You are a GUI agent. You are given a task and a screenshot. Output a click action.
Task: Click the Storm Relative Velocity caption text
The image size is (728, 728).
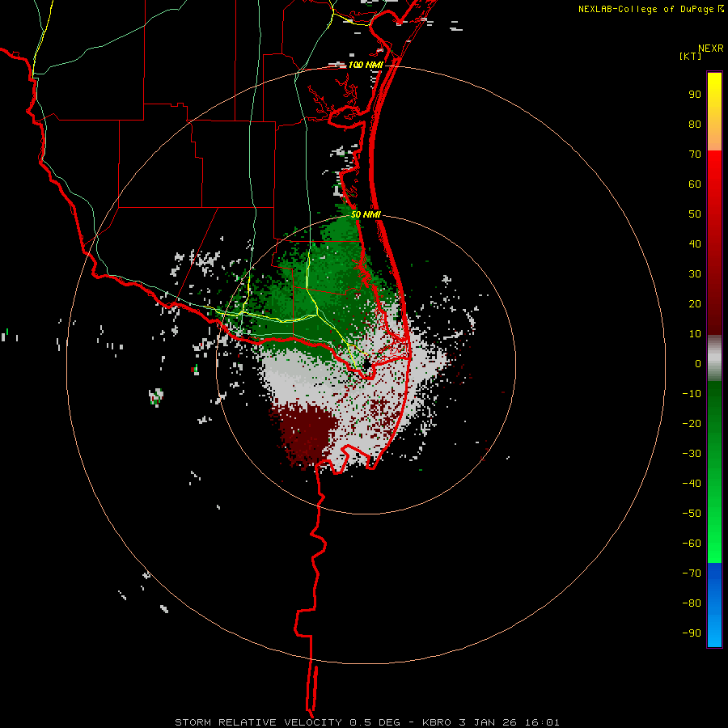(366, 722)
